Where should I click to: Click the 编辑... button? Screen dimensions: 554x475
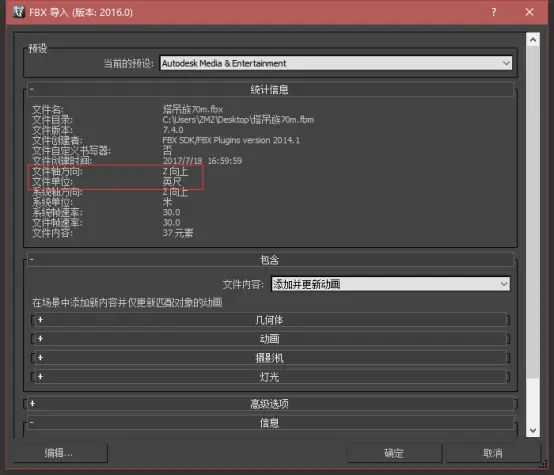pos(60,453)
